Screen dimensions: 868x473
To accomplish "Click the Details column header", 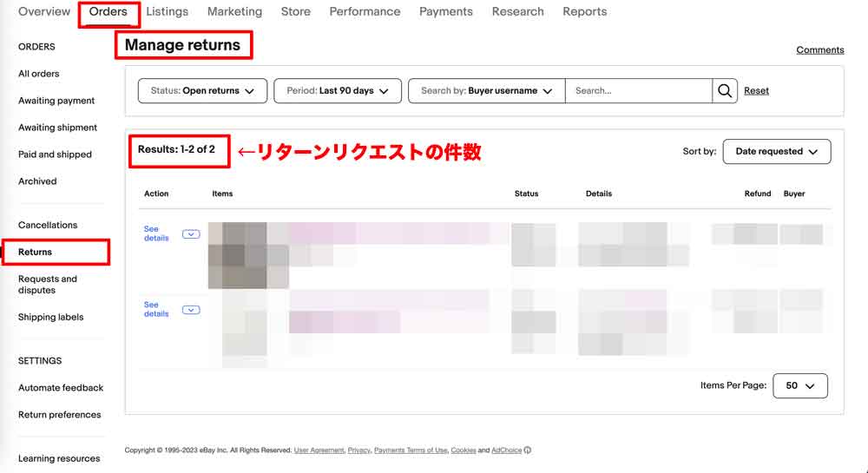I will 599,194.
